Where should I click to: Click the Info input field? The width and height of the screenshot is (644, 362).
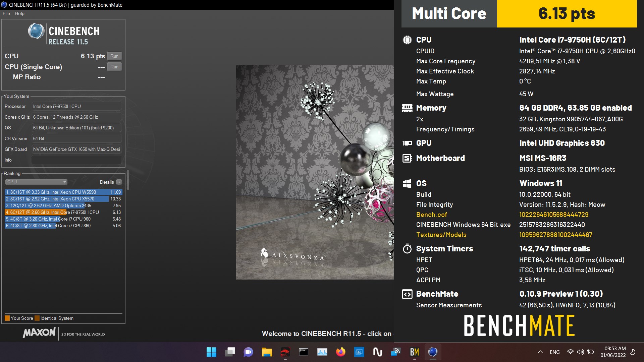pyautogui.click(x=76, y=160)
